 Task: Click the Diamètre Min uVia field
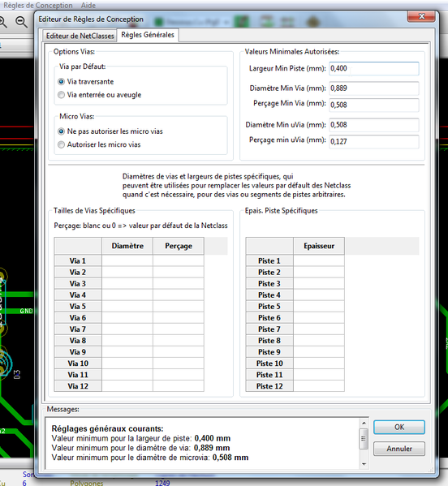point(374,125)
